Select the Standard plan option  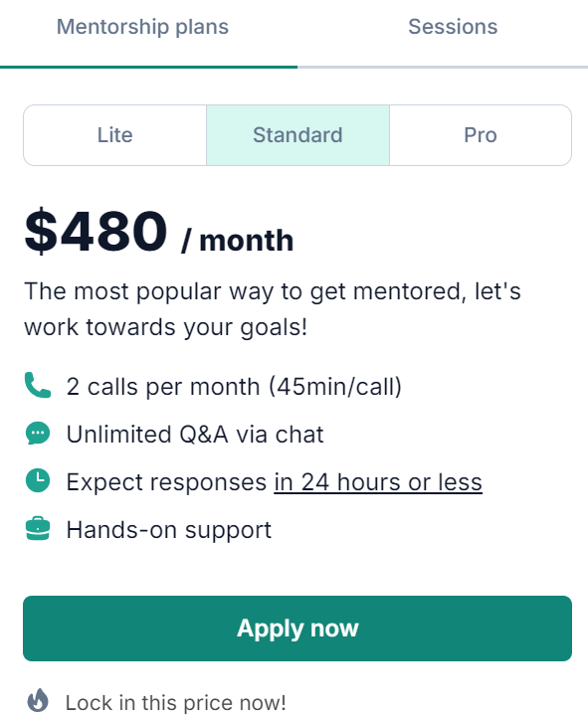point(297,135)
